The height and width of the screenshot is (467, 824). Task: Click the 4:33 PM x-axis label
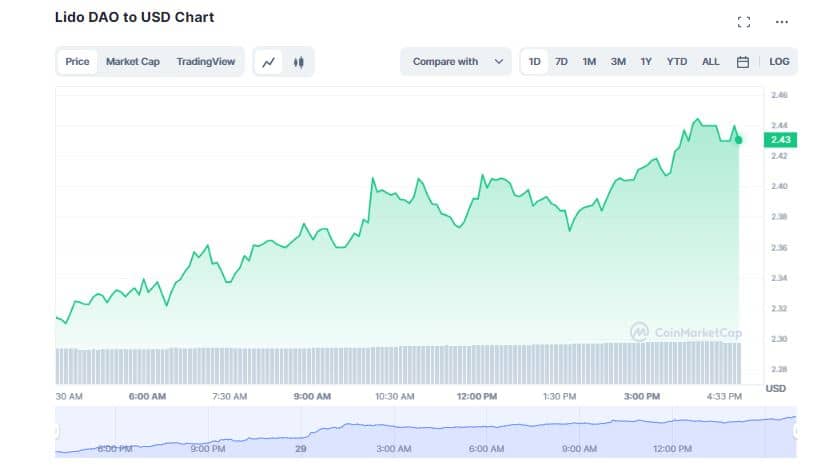[x=724, y=397]
